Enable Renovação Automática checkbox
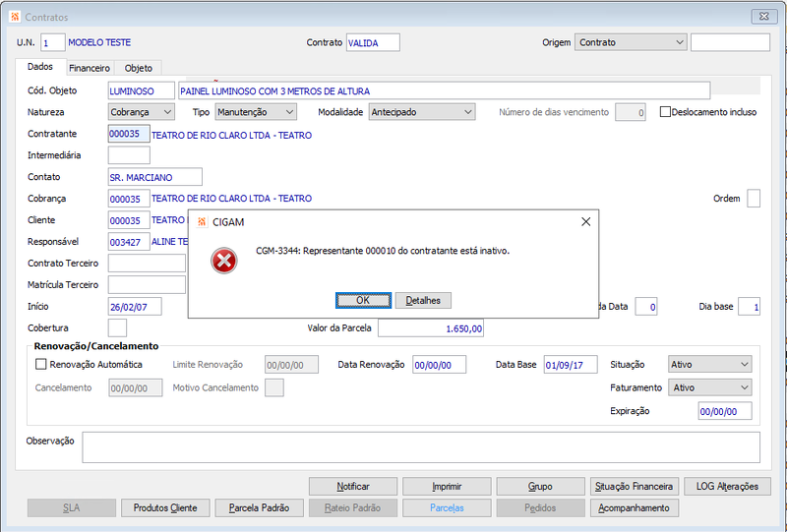787x532 pixels. 40,365
